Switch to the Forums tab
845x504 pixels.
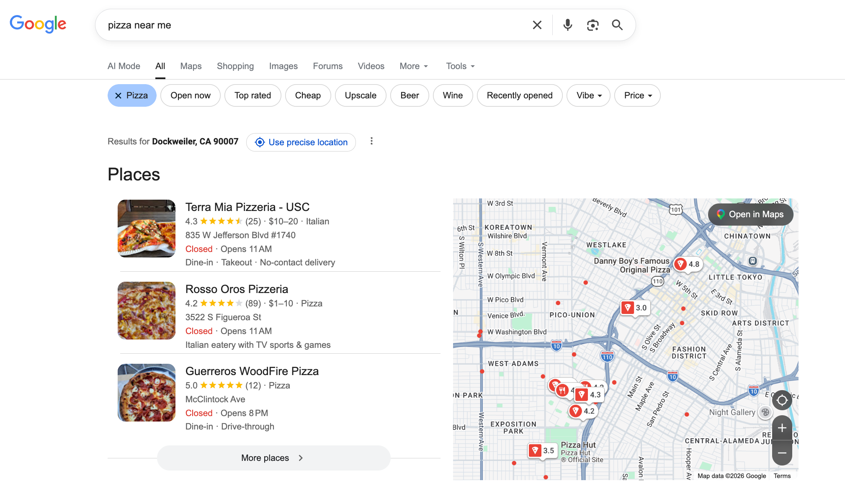point(328,66)
